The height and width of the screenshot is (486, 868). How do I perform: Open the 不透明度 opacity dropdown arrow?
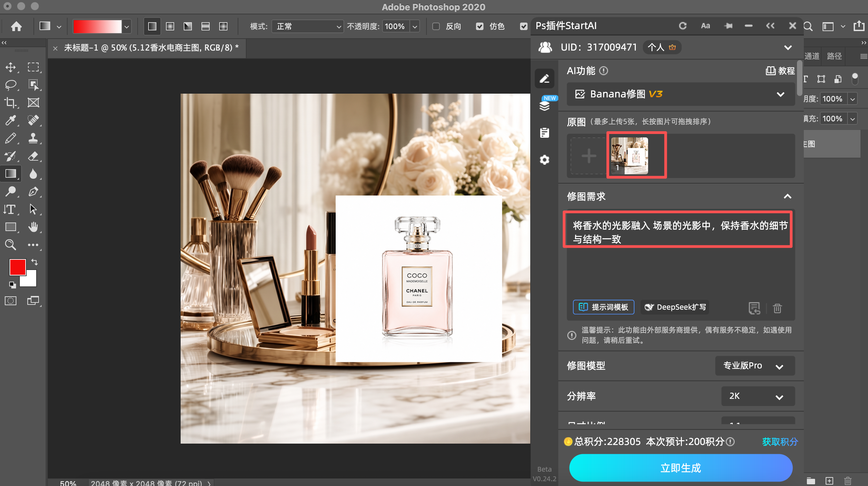click(x=415, y=26)
